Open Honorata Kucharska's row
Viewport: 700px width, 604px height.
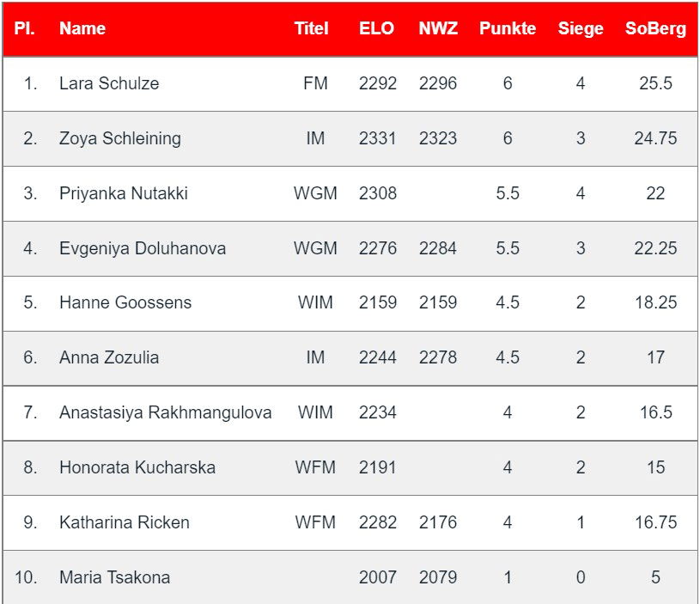pos(137,467)
